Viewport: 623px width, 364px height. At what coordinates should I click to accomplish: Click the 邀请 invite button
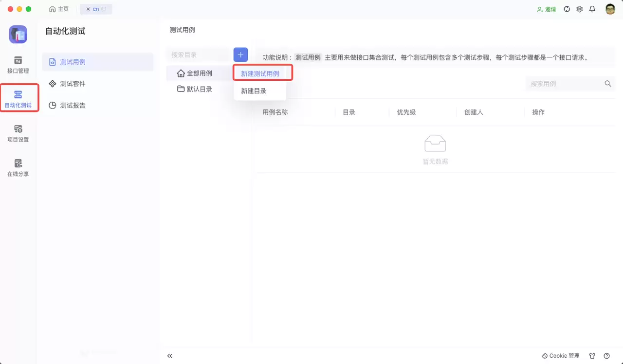pyautogui.click(x=547, y=9)
